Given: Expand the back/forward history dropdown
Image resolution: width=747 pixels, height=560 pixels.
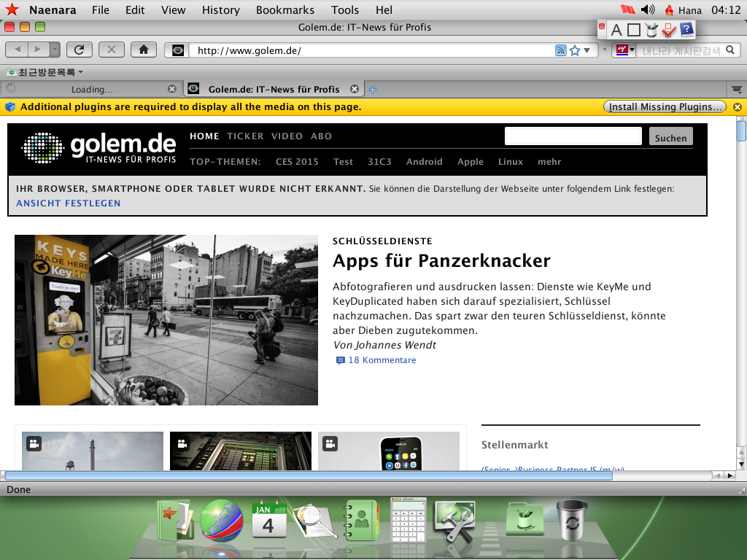Looking at the screenshot, I should click(55, 50).
